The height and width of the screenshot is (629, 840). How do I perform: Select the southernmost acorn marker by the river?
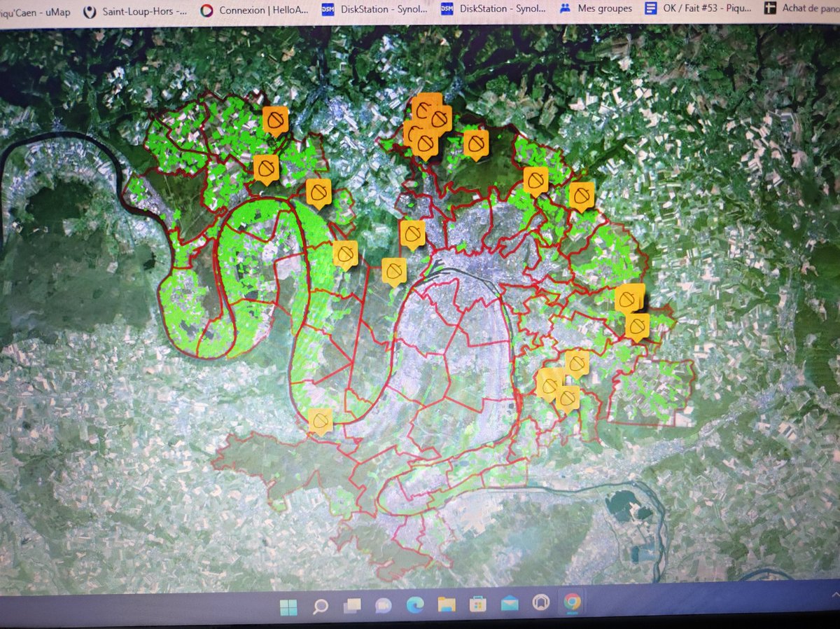pyautogui.click(x=321, y=422)
